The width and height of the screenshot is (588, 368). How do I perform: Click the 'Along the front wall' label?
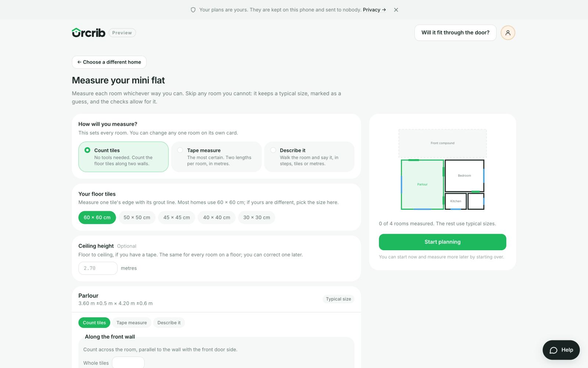[110, 337]
